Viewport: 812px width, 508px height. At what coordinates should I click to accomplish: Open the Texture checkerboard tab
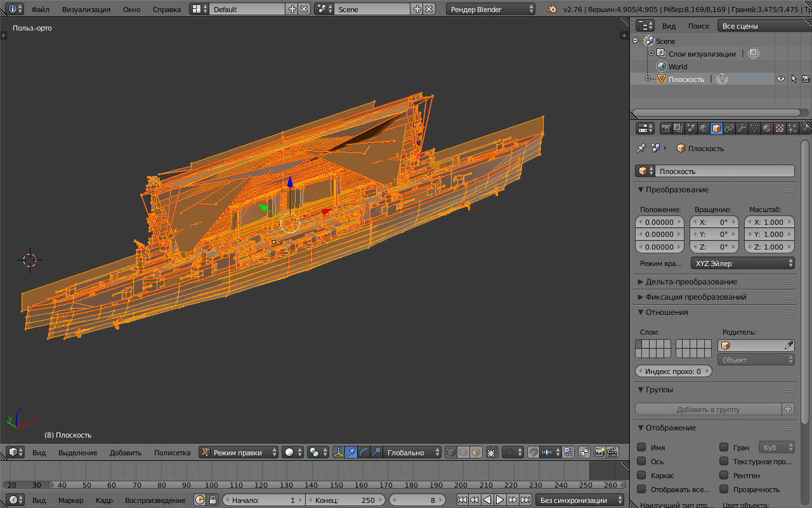pyautogui.click(x=780, y=128)
